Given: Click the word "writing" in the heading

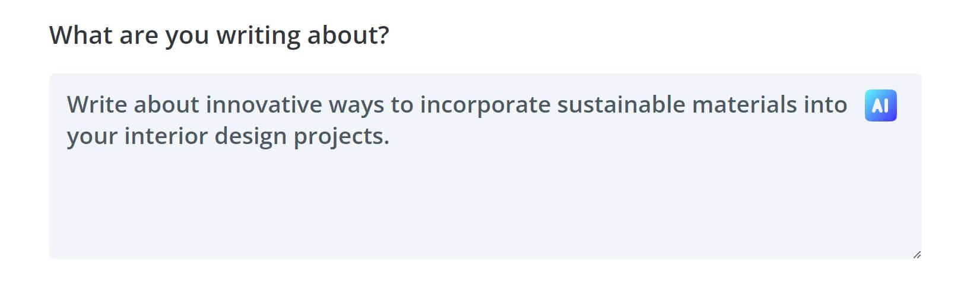Looking at the screenshot, I should click(x=258, y=36).
